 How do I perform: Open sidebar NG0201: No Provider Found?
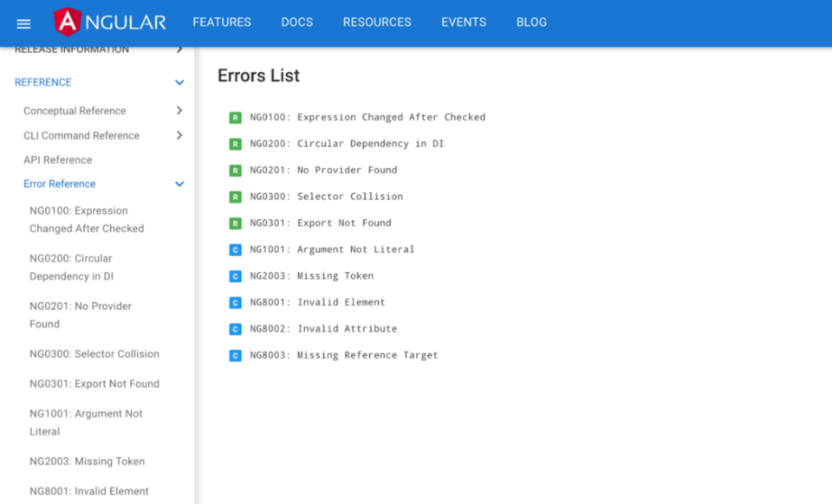(x=81, y=315)
